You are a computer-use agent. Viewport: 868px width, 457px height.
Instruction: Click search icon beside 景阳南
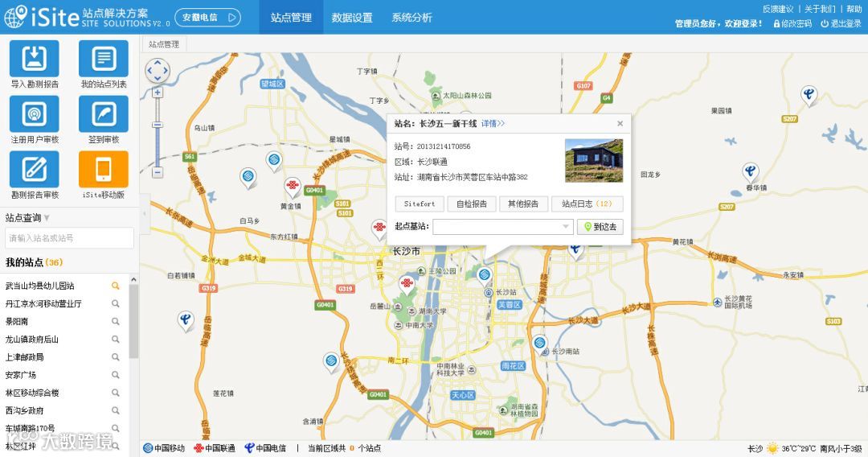(x=115, y=321)
